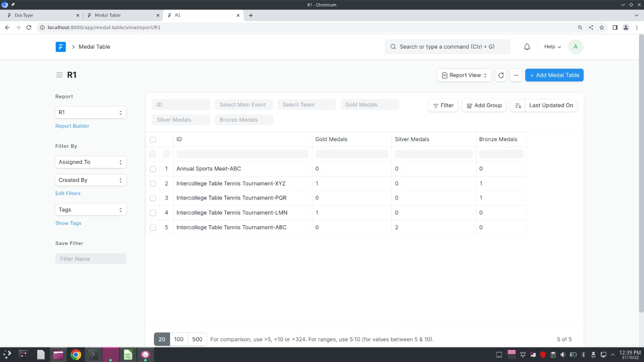Expand Assigned To filter dropdown
This screenshot has height=362, width=644.
tap(91, 162)
